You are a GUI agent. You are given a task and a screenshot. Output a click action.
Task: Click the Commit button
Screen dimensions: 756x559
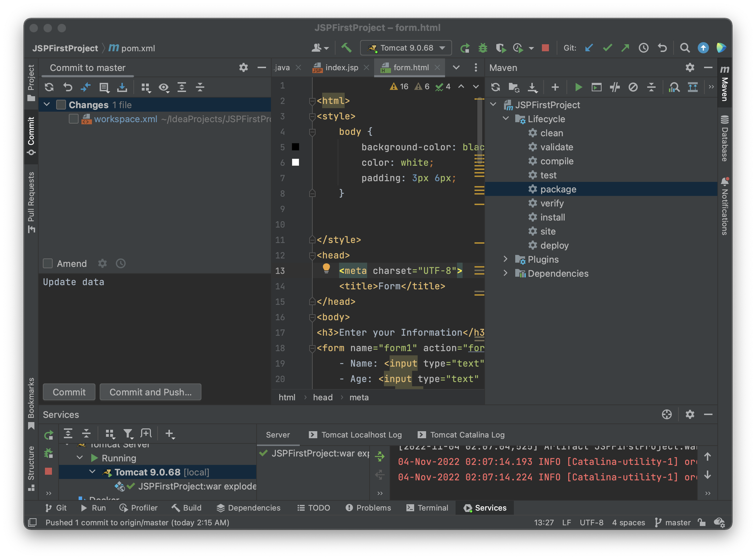(69, 392)
